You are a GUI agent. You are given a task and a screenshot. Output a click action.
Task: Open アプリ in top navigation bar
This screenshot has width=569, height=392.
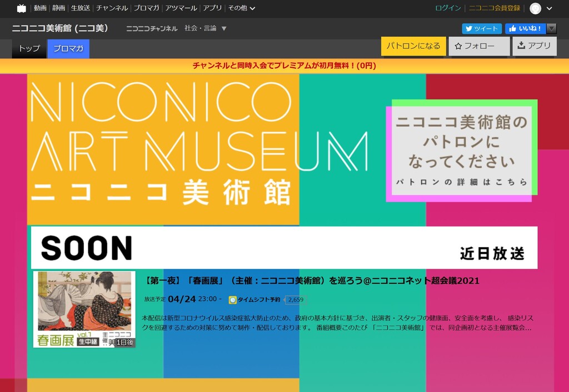(x=212, y=8)
